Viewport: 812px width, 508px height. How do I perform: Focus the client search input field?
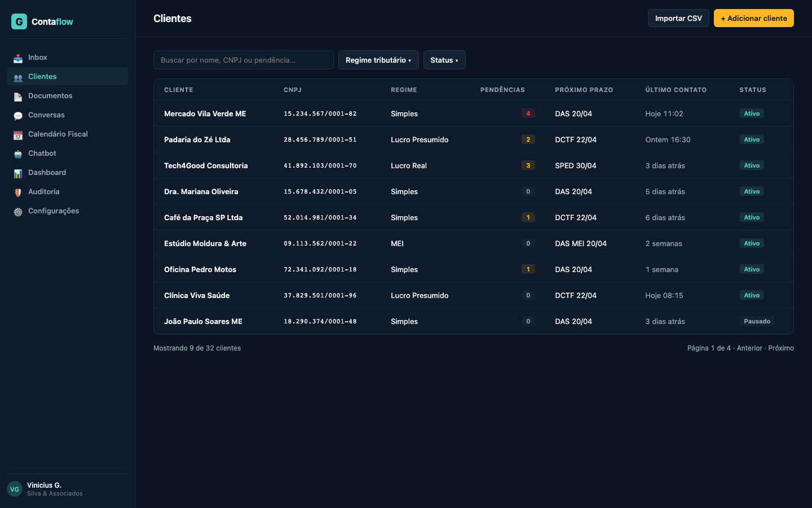pos(244,60)
